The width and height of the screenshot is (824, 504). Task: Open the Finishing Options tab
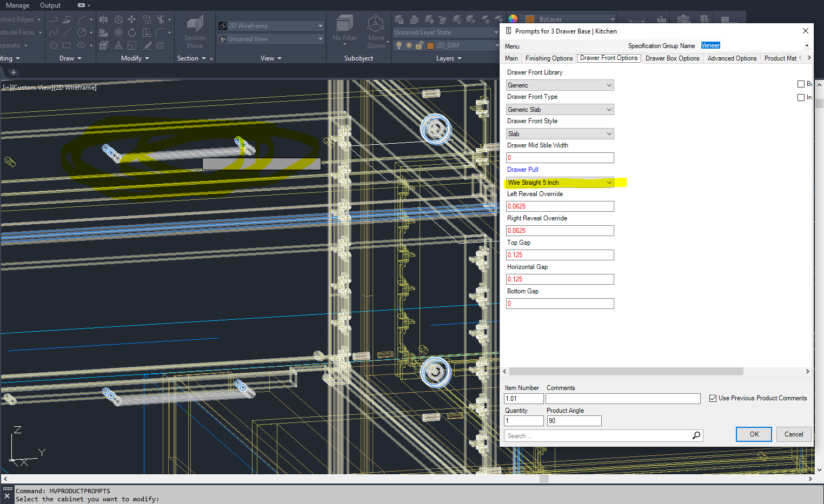[549, 58]
